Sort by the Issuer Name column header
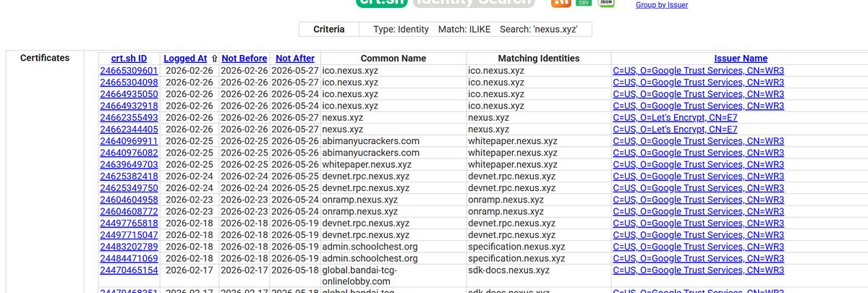This screenshot has width=868, height=293. (x=741, y=59)
